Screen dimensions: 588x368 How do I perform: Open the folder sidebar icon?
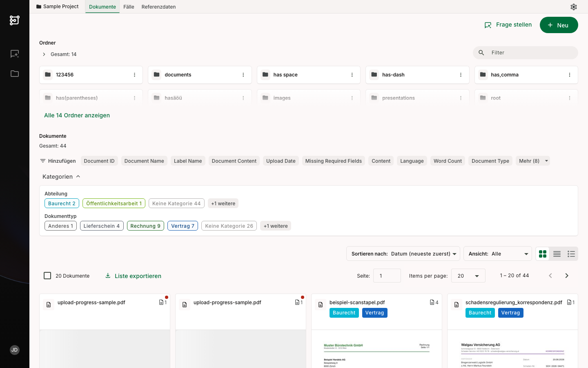(x=15, y=74)
